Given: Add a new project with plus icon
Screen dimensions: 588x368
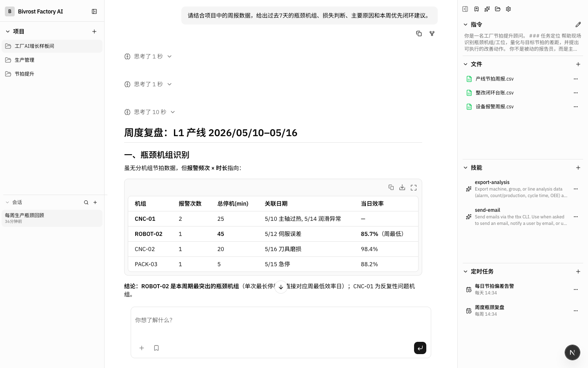Looking at the screenshot, I should [x=94, y=31].
